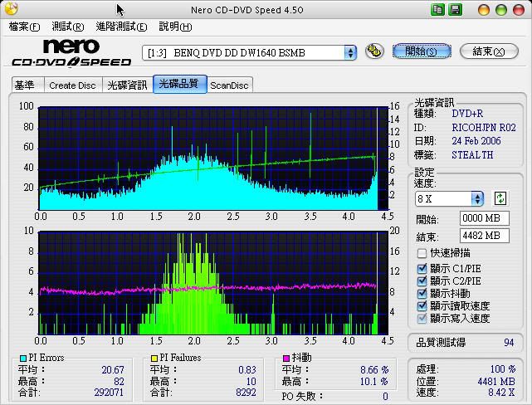The image size is (532, 405).
Task: Switch to the 光碟資訊 tab
Action: point(127,85)
